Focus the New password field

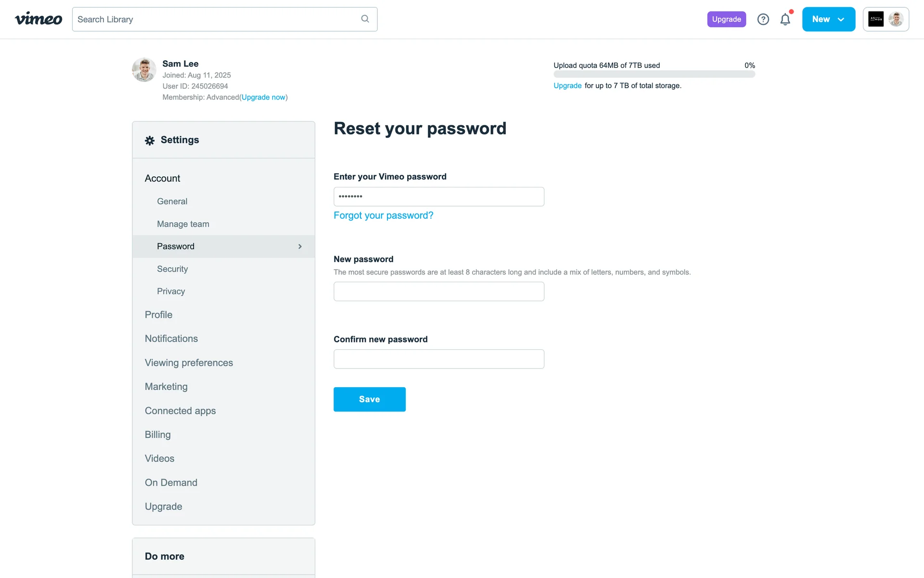coord(438,291)
